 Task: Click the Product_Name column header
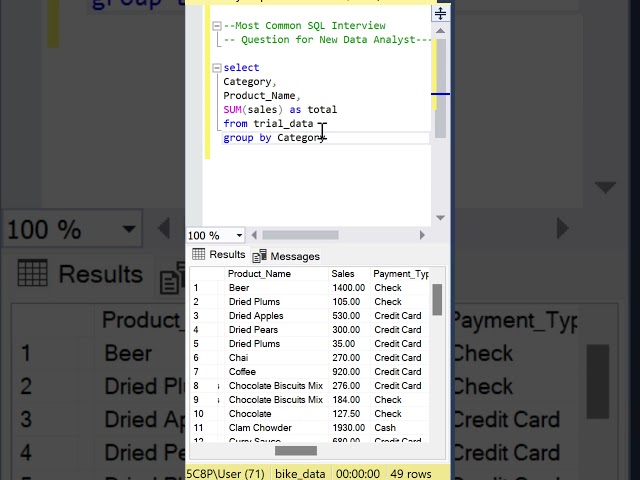click(259, 274)
